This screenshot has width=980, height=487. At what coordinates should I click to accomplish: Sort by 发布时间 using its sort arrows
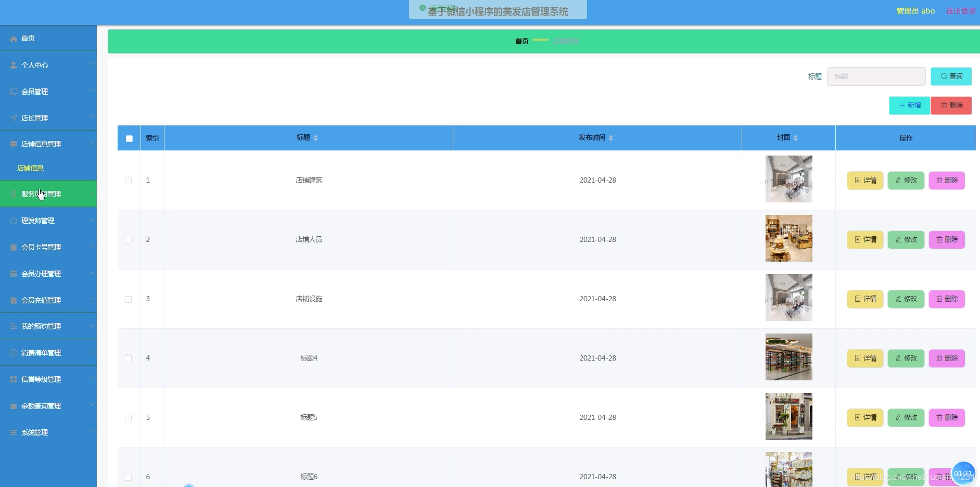[610, 138]
